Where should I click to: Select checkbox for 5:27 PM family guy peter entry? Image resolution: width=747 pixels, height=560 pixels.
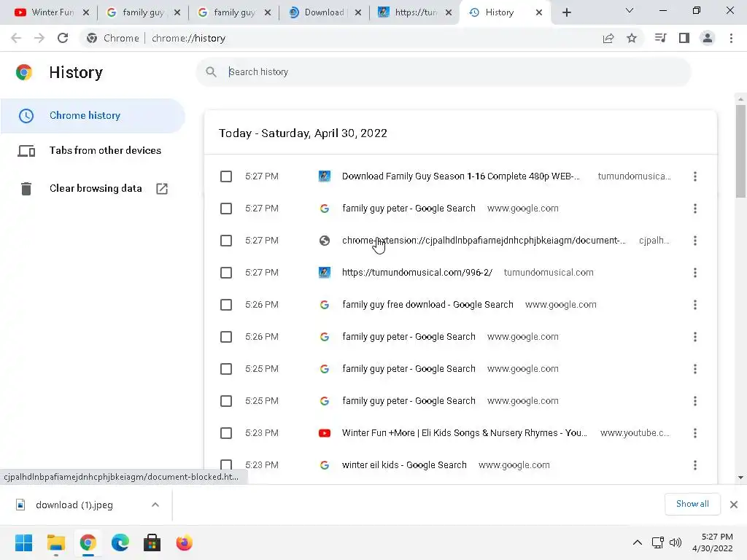[226, 209]
